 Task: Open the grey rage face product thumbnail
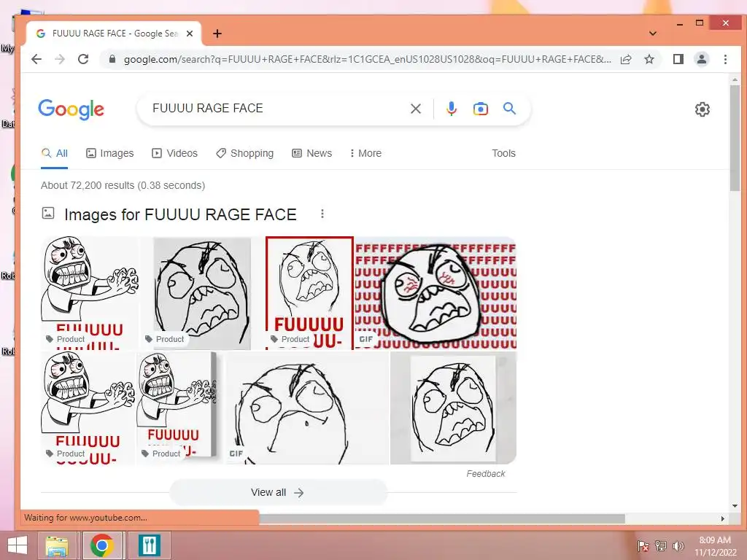(x=202, y=293)
